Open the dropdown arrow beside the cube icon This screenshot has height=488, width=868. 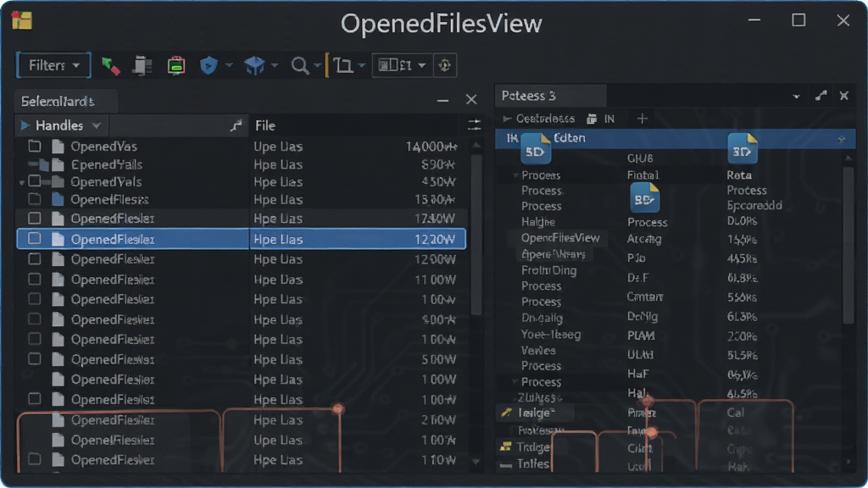[275, 65]
